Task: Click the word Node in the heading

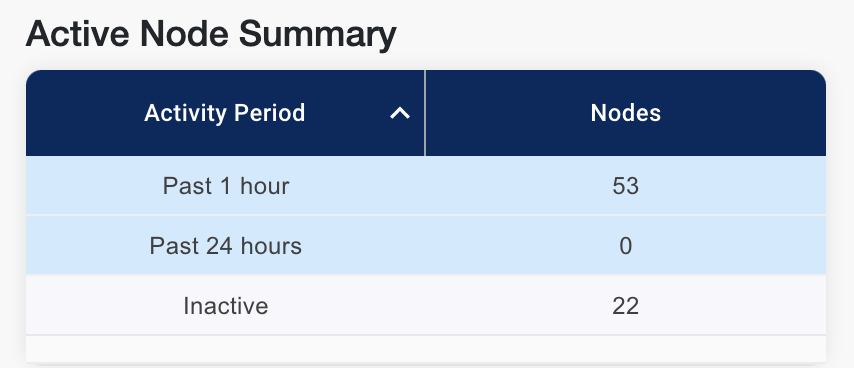Action: click(184, 35)
